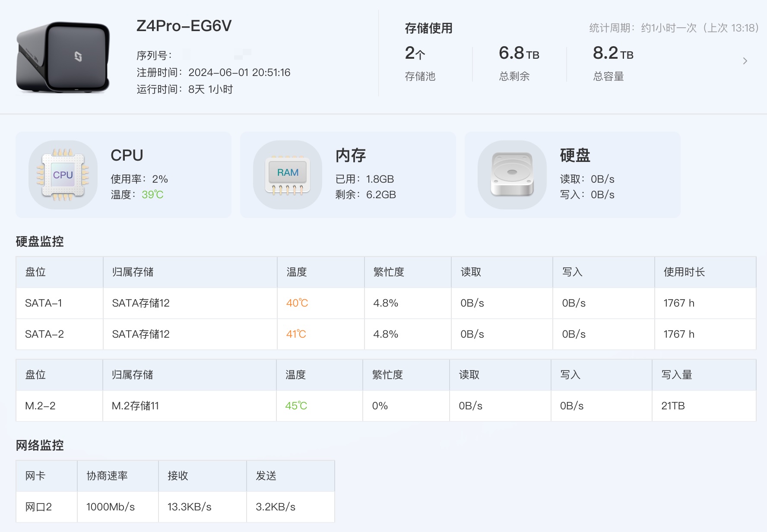
Task: Click the 6.8 TB total remaining value
Action: pos(519,53)
